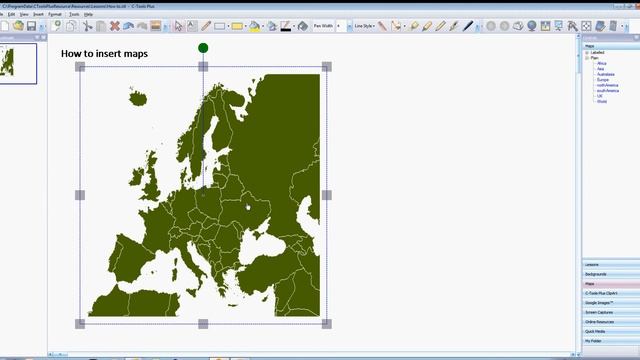Click the How to insert maps heading
Screen dimensions: 640x360
pos(104,54)
